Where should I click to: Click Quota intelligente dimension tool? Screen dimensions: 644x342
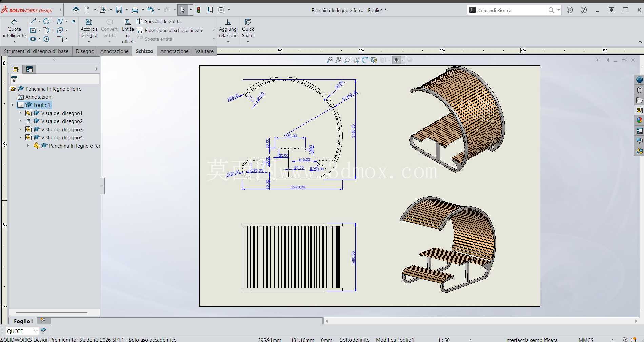coord(14,28)
